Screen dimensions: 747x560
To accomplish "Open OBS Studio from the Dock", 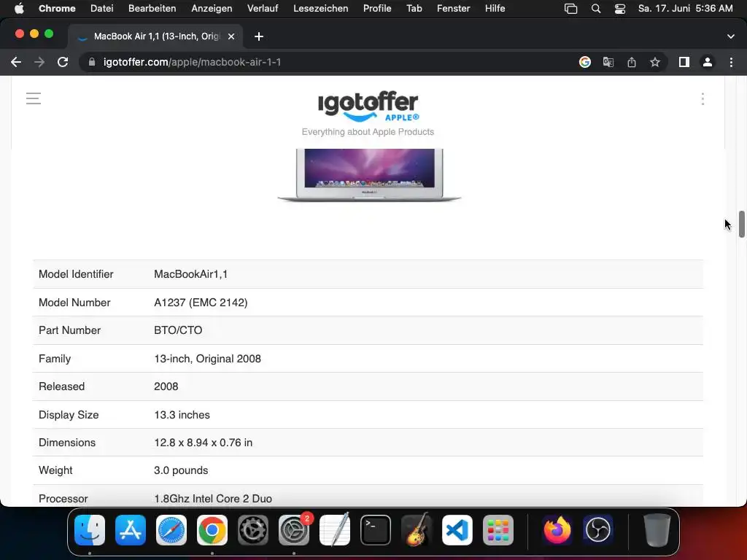I will (x=598, y=530).
